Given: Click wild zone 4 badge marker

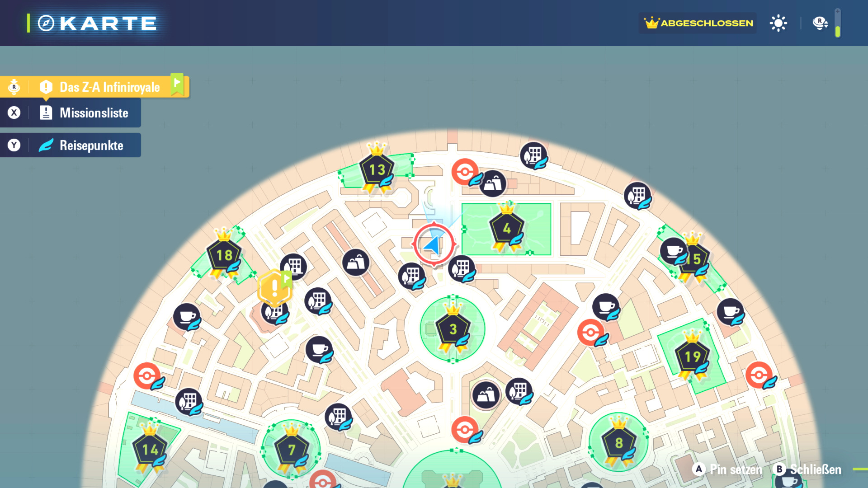Looking at the screenshot, I should point(506,229).
